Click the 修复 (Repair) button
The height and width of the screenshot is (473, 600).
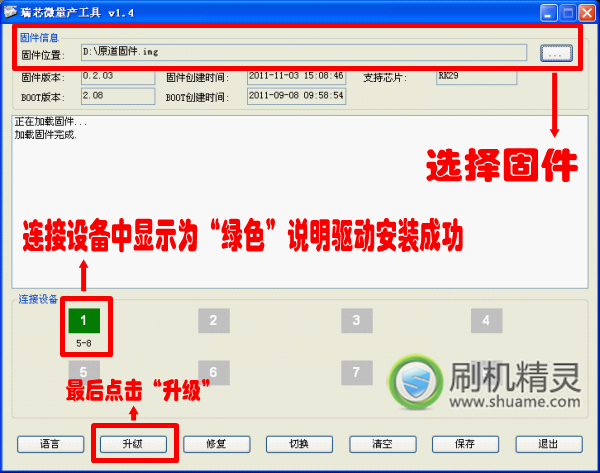(x=217, y=444)
